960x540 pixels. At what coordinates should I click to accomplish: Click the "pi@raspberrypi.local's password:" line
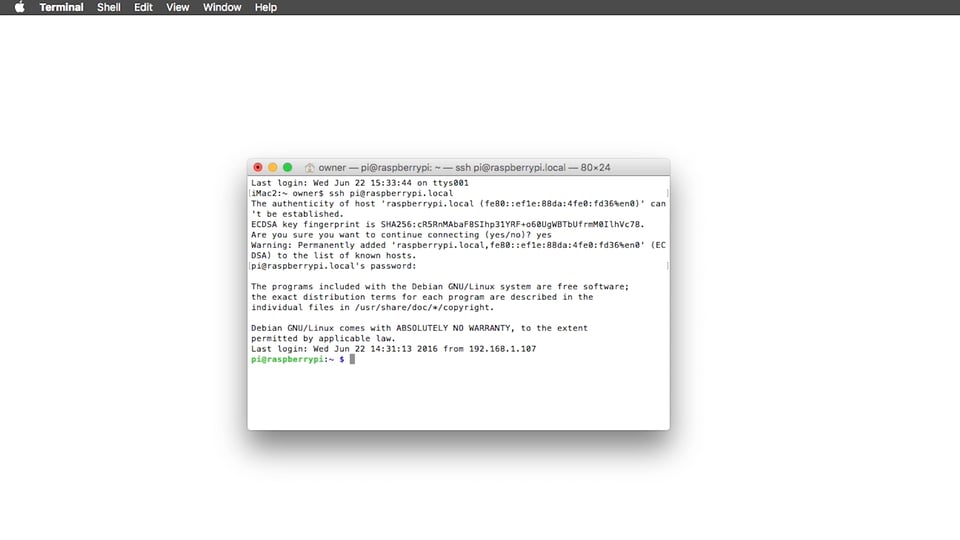334,266
